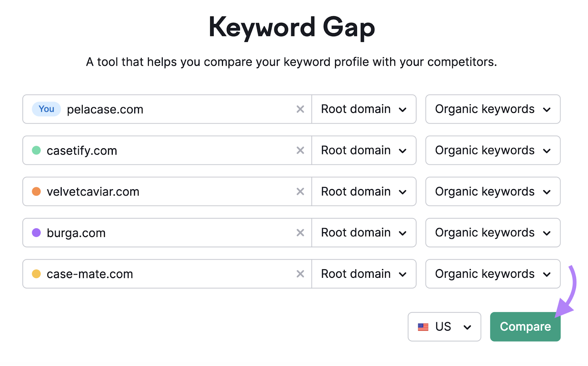Open Organic keywords dropdown for casetify.com
Viewport: 588px width, 366px height.
tap(492, 150)
